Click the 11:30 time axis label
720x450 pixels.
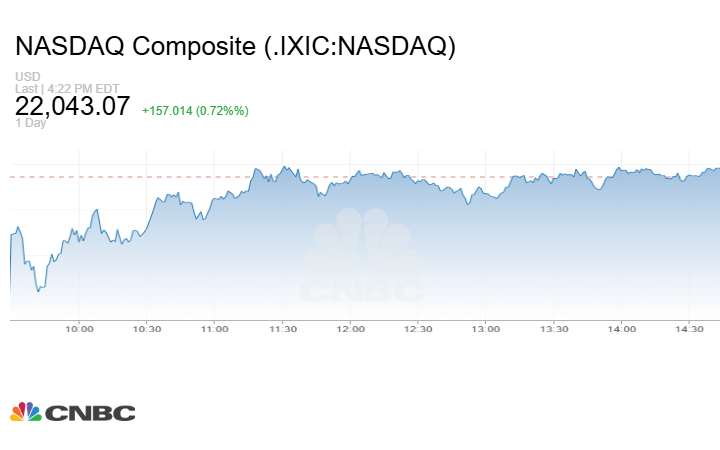coord(282,329)
